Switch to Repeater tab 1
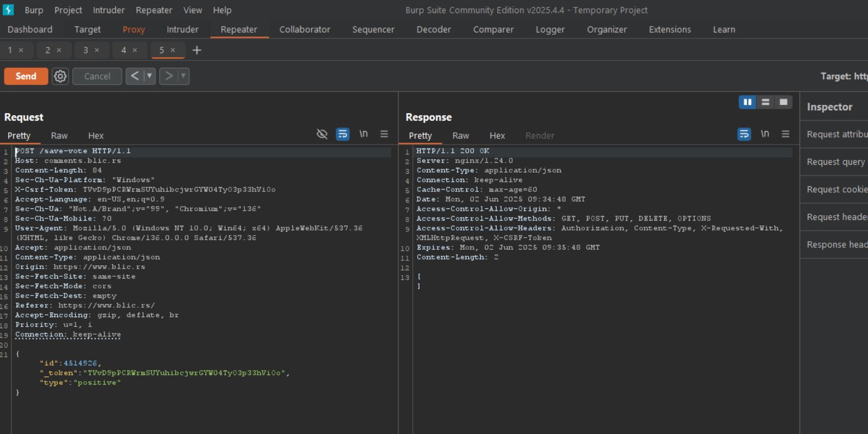868x434 pixels. (x=10, y=50)
